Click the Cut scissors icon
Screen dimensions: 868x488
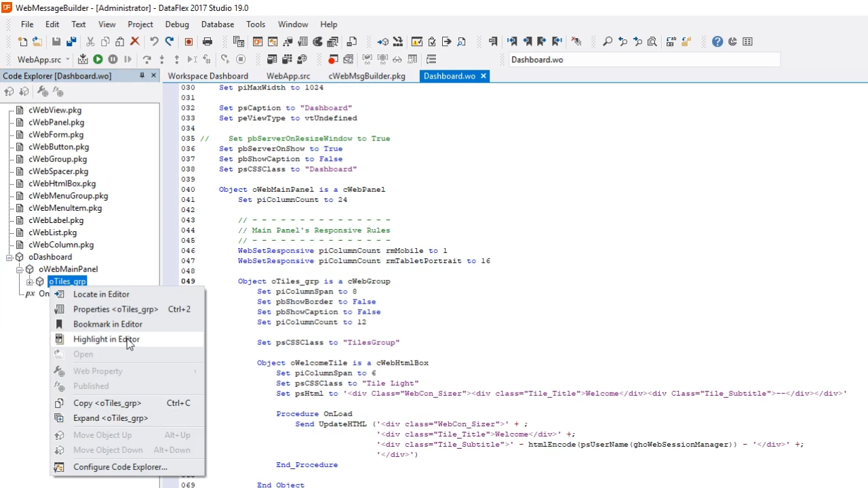(x=90, y=42)
